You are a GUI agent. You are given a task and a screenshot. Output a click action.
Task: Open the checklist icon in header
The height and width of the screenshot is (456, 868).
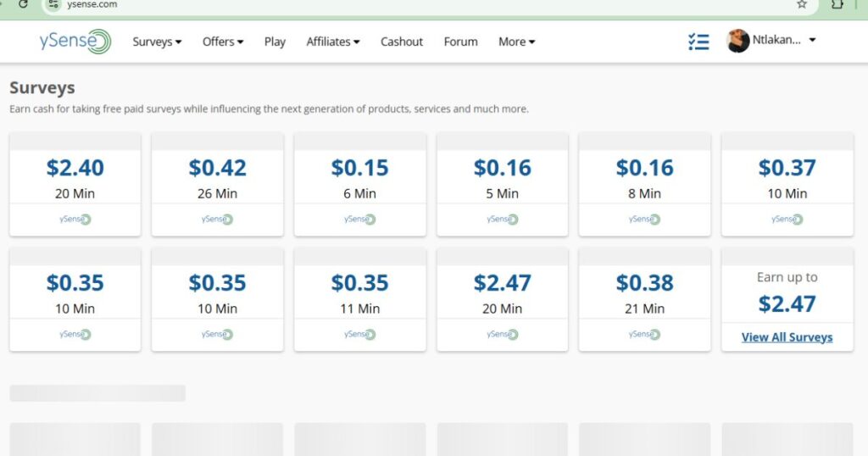click(698, 42)
